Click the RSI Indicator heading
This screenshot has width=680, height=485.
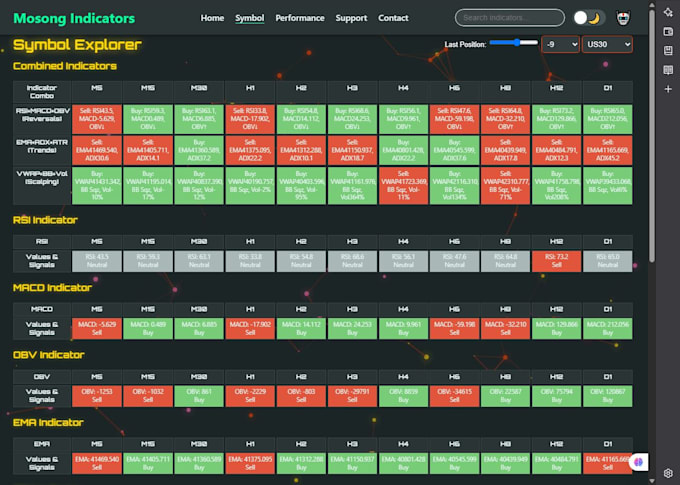(x=45, y=220)
